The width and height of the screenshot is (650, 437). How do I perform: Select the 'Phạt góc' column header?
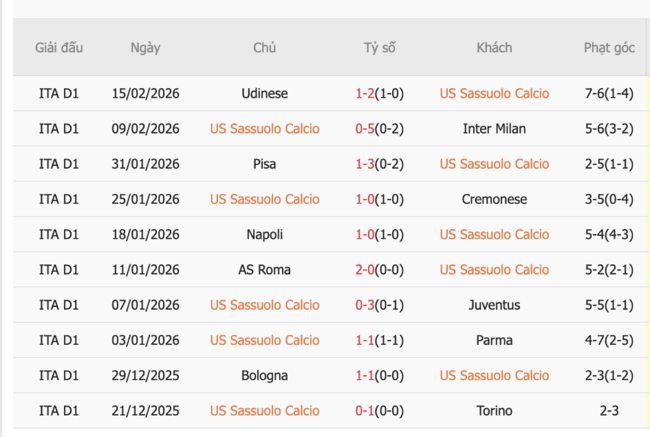click(x=609, y=48)
